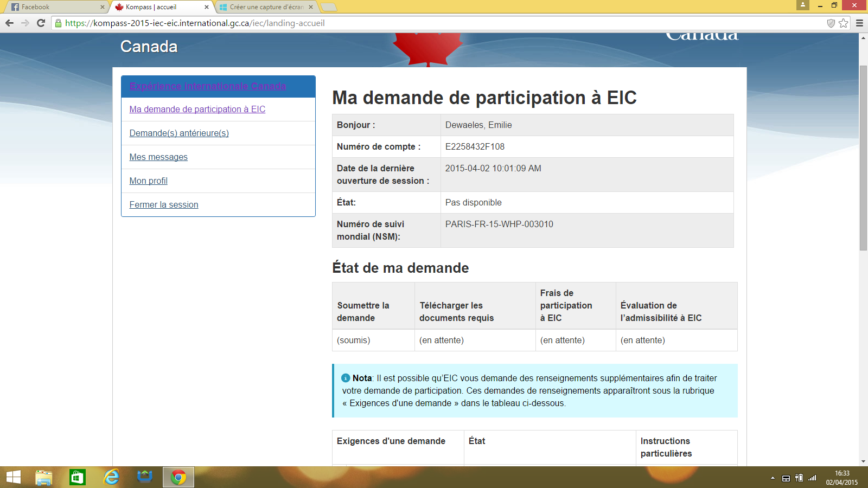
Task: Log out via Fermer la session
Action: coord(164,204)
